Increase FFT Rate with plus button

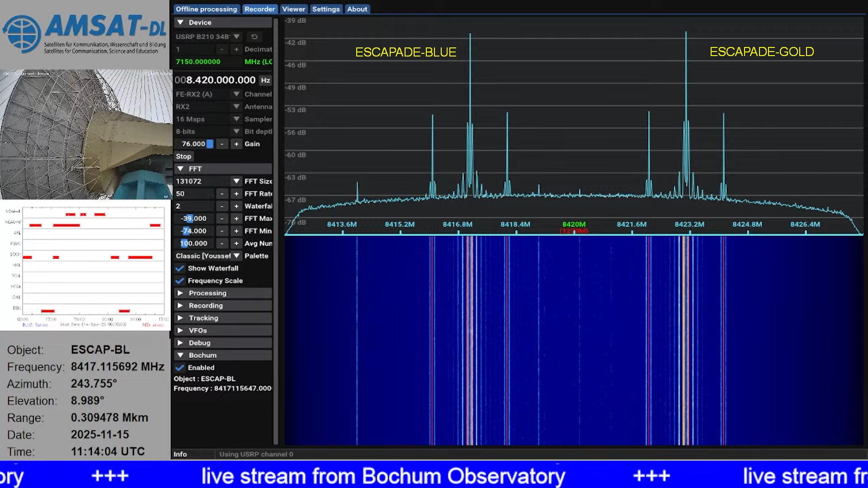[236, 193]
